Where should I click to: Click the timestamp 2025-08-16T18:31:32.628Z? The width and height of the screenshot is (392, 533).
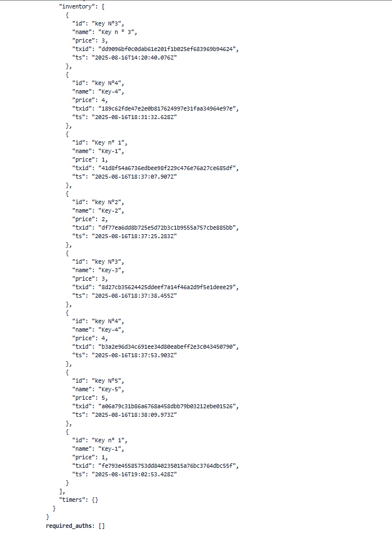coord(134,117)
